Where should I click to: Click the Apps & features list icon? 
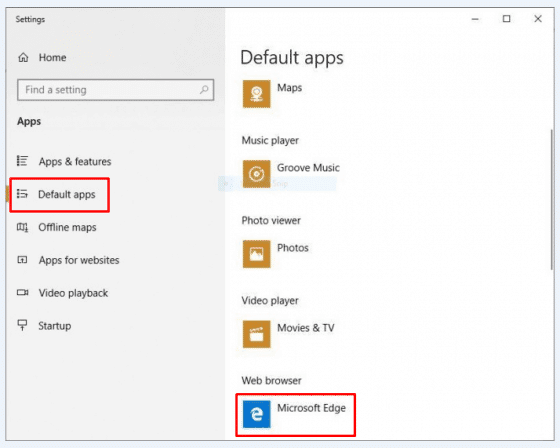pyautogui.click(x=22, y=161)
